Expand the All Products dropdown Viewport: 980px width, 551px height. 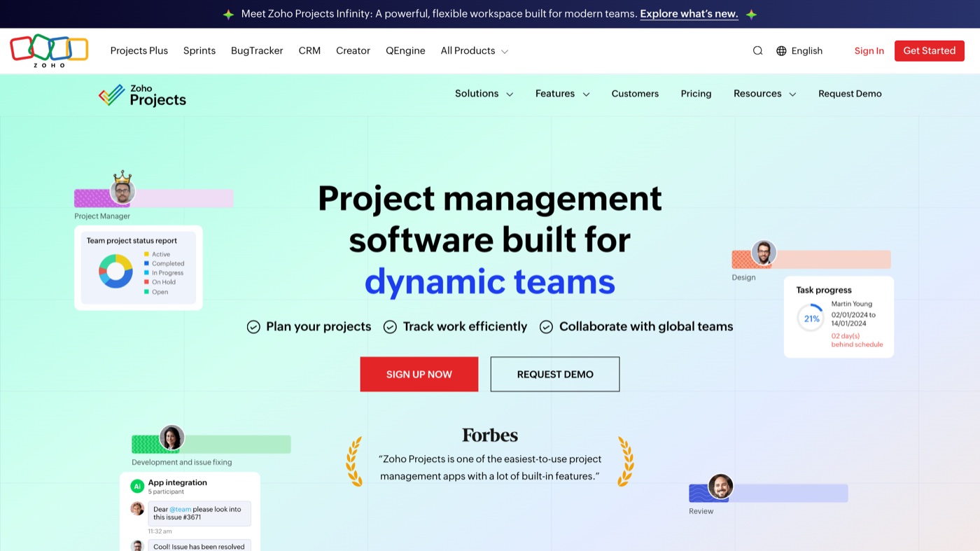(x=474, y=50)
